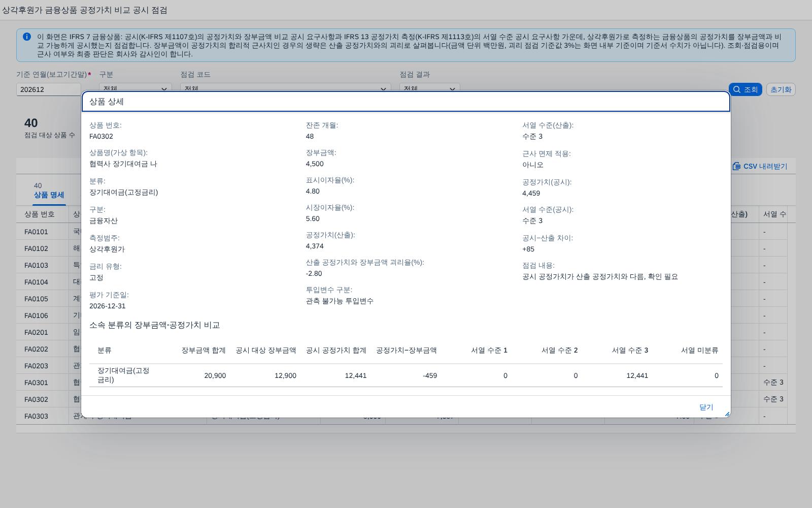This screenshot has width=812, height=508.
Task: Click the 시장이자율 value 5.60
Action: [x=313, y=218]
